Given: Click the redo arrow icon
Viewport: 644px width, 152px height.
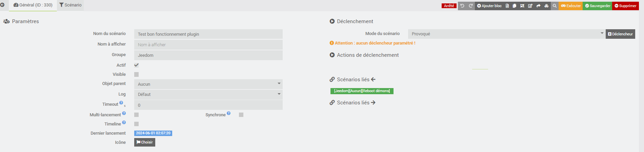Looking at the screenshot, I should point(470,6).
